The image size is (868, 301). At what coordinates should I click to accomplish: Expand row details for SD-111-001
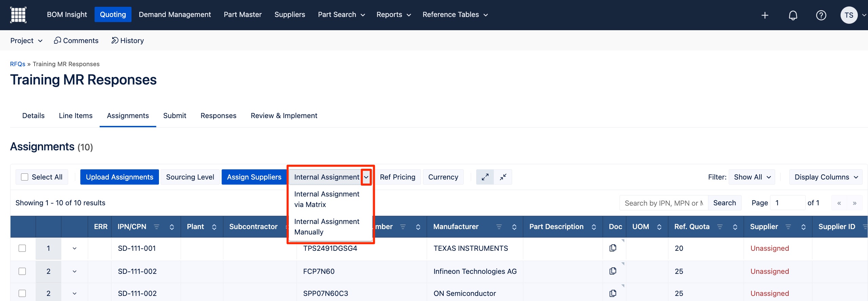[75, 248]
